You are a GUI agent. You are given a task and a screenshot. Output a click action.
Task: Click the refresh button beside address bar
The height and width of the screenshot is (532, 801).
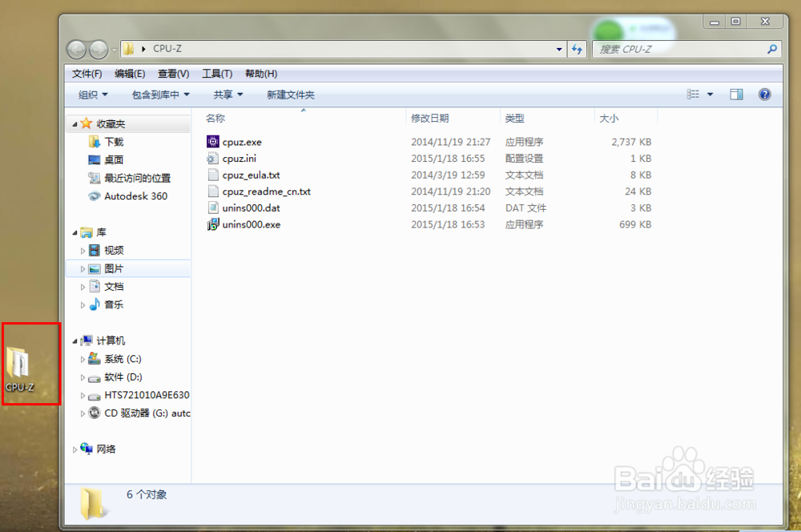[577, 49]
